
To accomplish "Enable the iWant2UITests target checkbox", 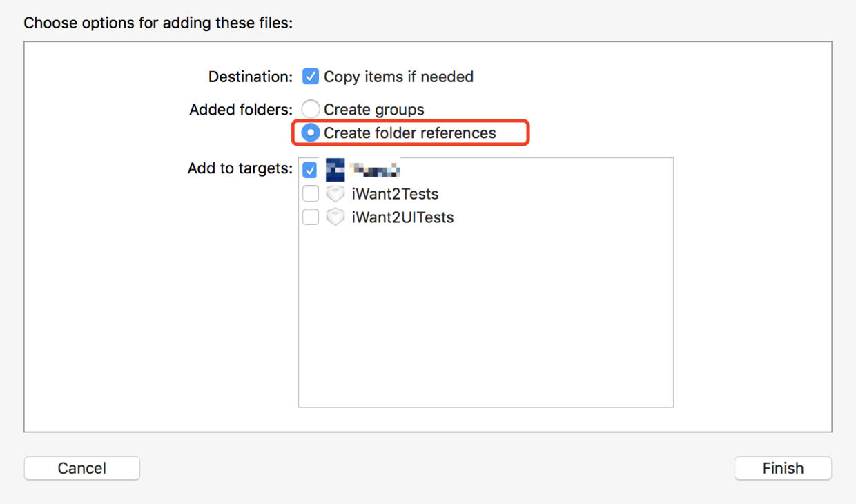I will point(311,217).
